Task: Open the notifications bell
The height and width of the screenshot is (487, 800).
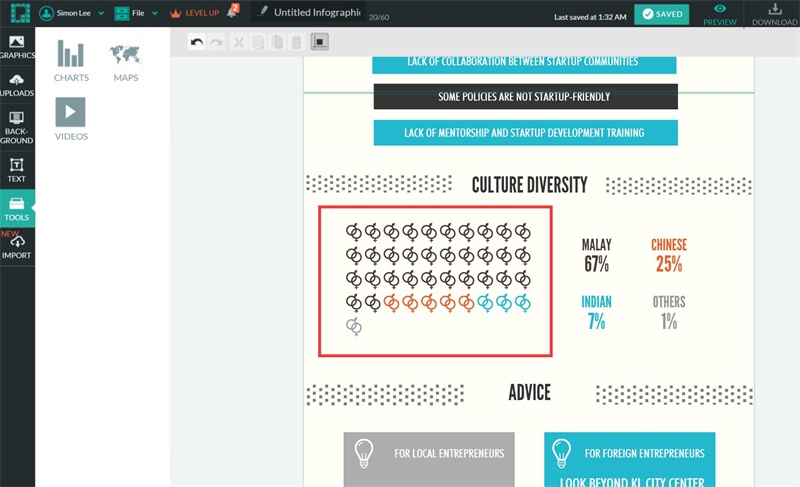Action: coord(232,13)
